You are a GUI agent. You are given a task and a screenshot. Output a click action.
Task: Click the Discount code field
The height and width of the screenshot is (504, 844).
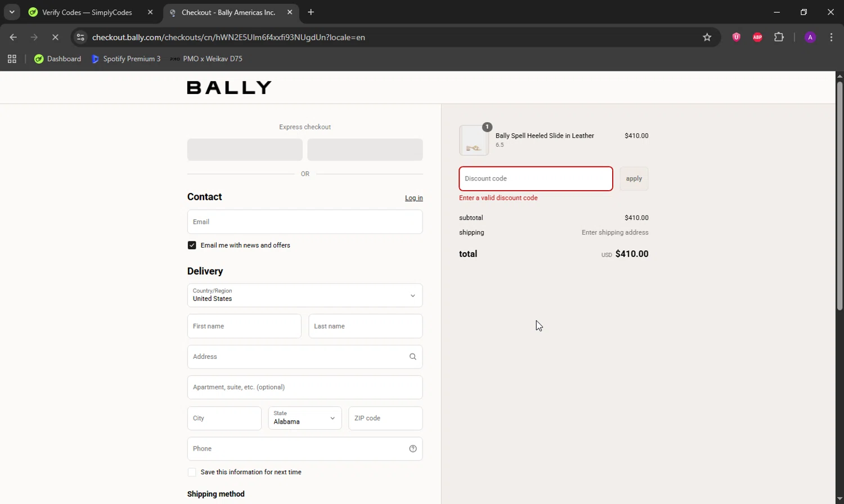tap(536, 179)
